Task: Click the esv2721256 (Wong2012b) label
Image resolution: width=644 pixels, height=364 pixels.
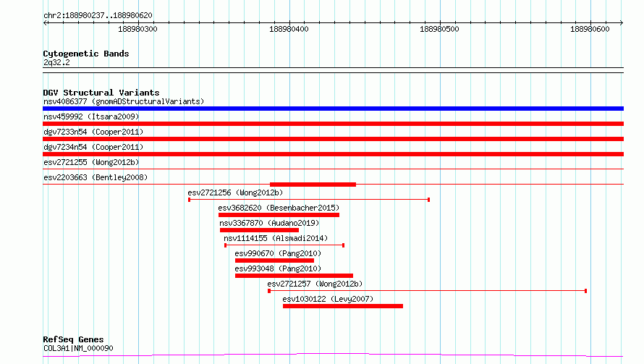Action: click(x=235, y=192)
